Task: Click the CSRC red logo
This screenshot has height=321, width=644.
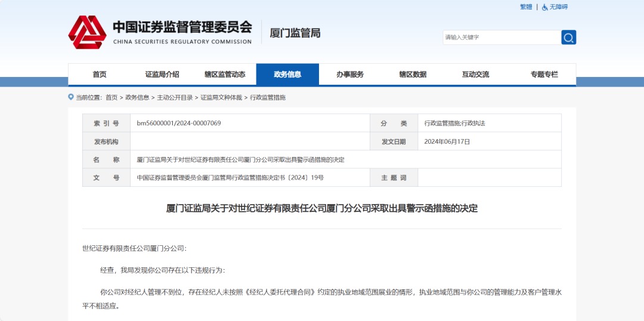Action: [87, 33]
